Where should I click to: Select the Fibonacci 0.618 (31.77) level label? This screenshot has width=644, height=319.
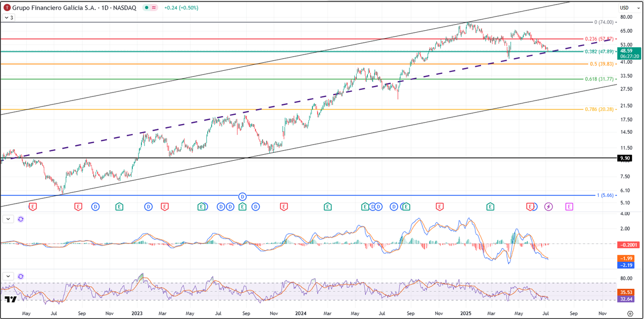[x=599, y=79]
